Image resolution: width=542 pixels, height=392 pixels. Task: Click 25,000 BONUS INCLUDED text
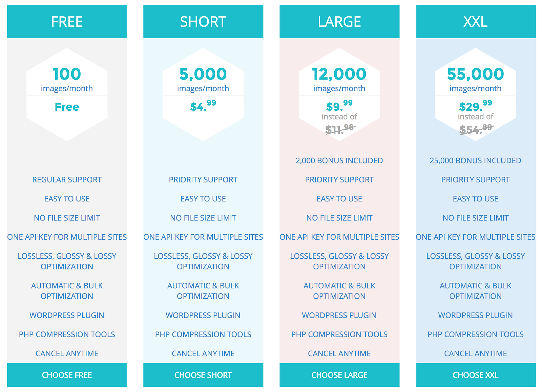(x=475, y=160)
